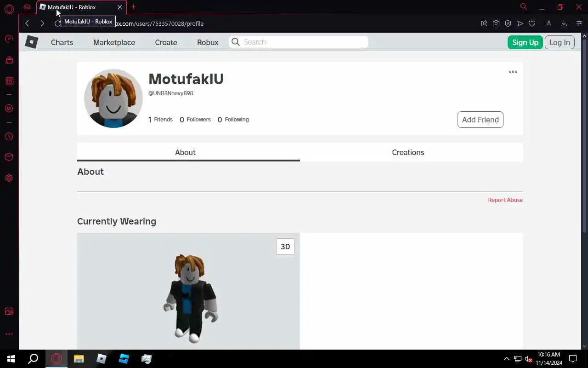Toggle the 3D avatar view button

point(285,247)
